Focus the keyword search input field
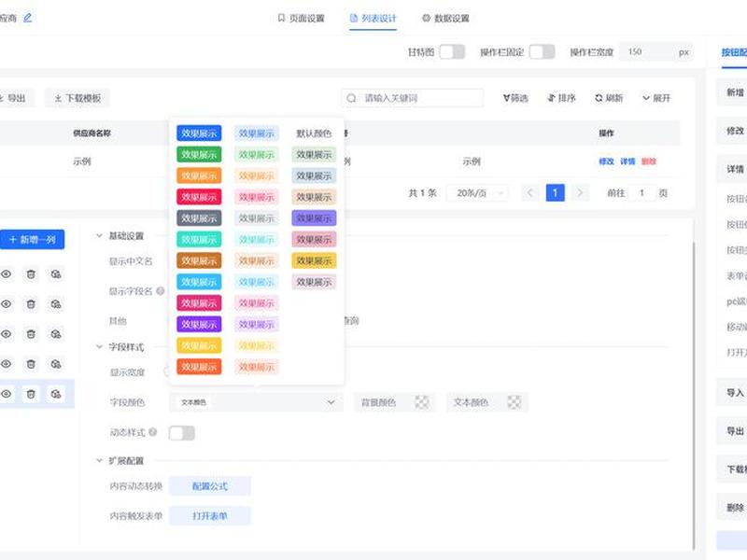 tap(412, 98)
